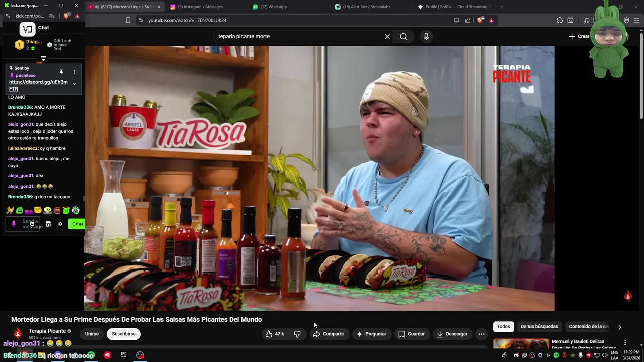Bookmark this page in address bar
Screen dimensions: 644x362
tap(128, 20)
